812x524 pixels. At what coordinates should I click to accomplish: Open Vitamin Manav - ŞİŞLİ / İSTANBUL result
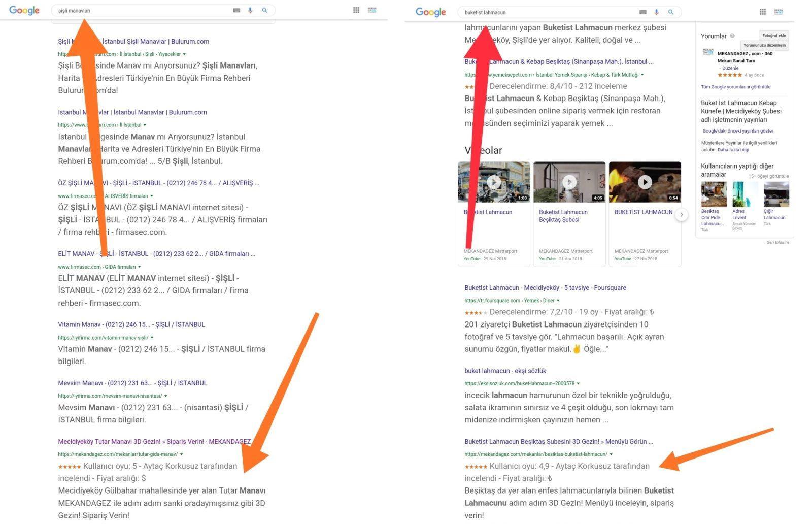(x=131, y=324)
